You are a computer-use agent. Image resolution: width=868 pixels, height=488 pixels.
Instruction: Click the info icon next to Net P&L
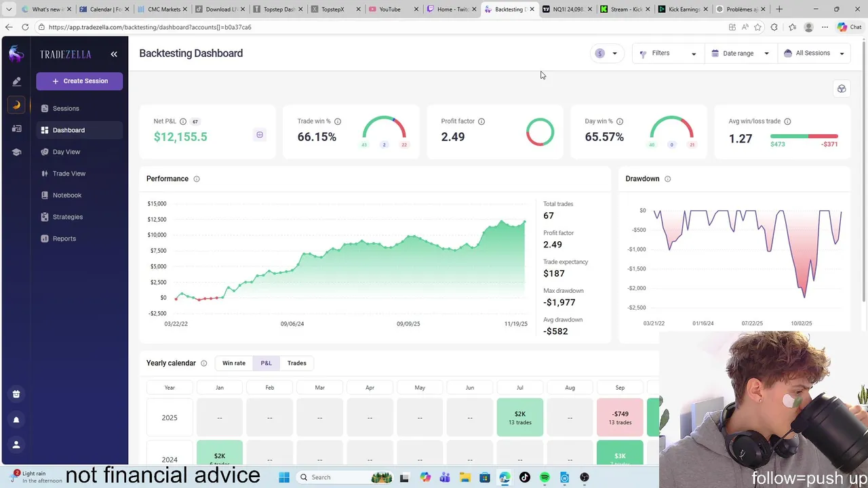click(183, 121)
